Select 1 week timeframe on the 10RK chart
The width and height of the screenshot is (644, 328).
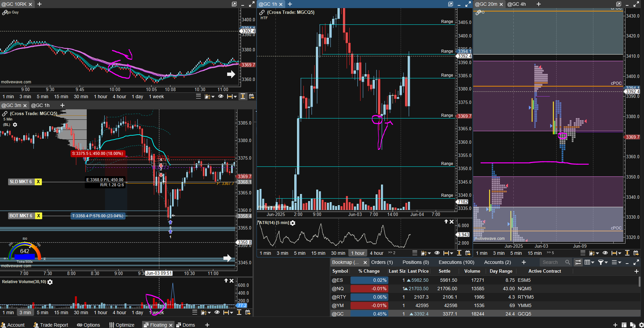(156, 97)
